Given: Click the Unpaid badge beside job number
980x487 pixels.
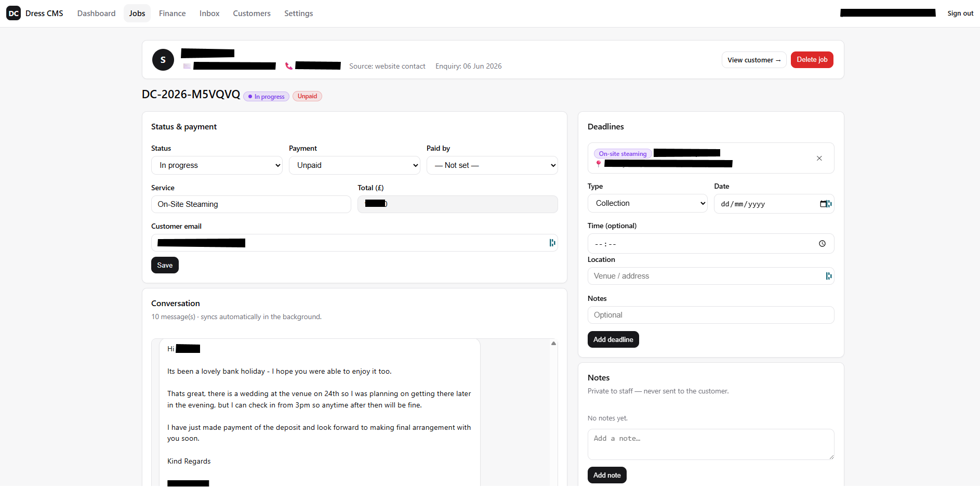Looking at the screenshot, I should 307,96.
